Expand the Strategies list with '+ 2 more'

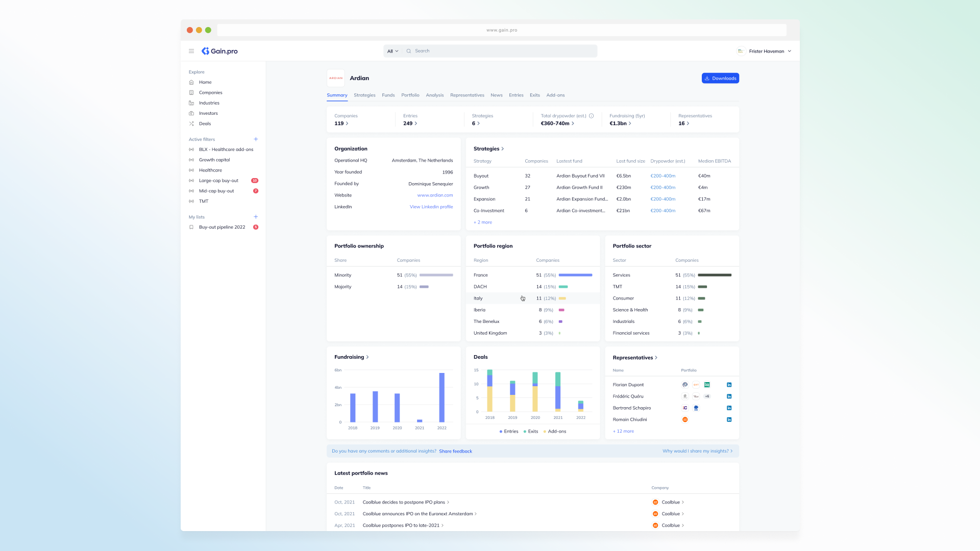coord(482,222)
